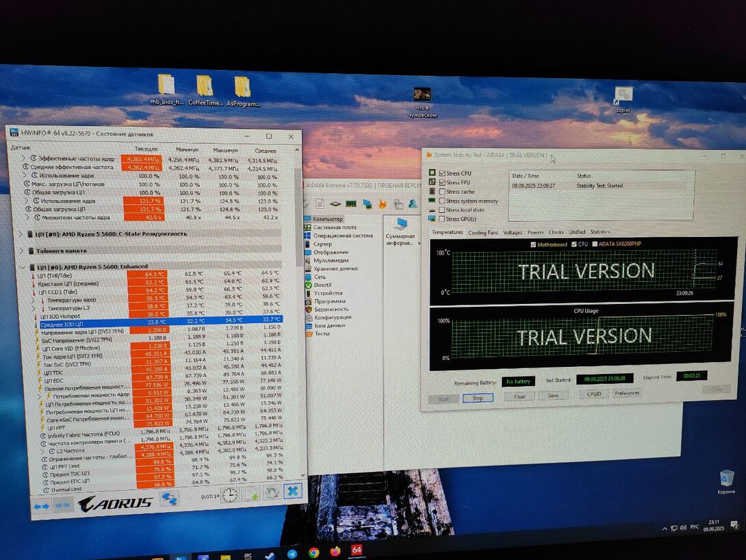Open the Recycle Bin (Корзина) on desktop
The image size is (746, 560).
pyautogui.click(x=726, y=481)
